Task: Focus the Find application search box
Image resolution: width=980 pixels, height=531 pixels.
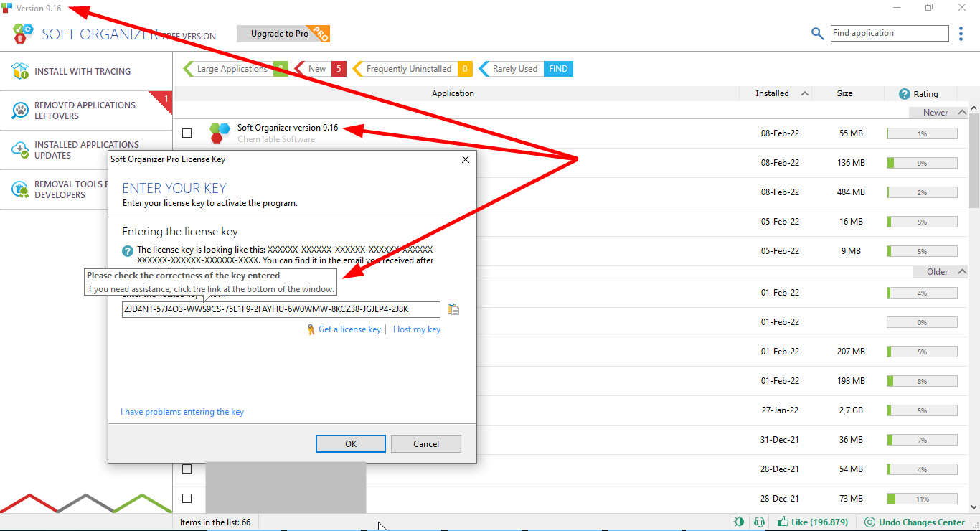Action: coord(890,33)
